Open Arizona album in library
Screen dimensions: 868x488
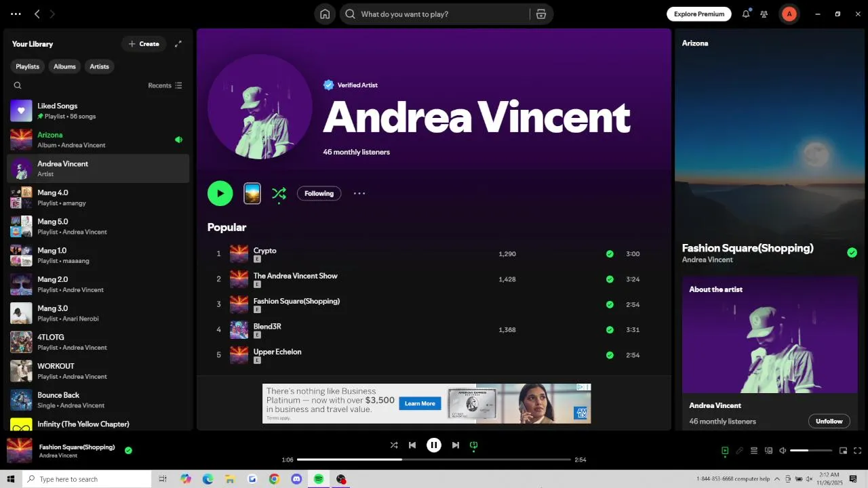(98, 140)
